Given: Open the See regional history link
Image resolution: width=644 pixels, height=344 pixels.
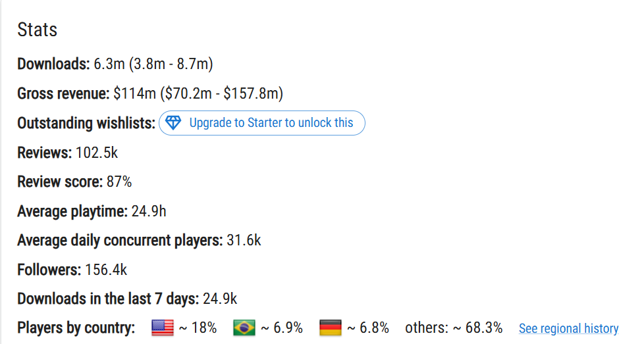Looking at the screenshot, I should (x=568, y=328).
